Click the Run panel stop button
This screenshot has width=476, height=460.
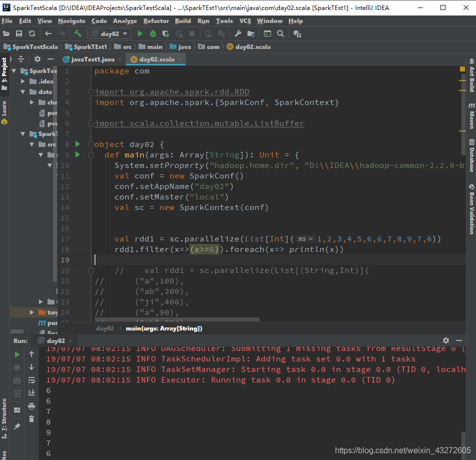[x=17, y=367]
